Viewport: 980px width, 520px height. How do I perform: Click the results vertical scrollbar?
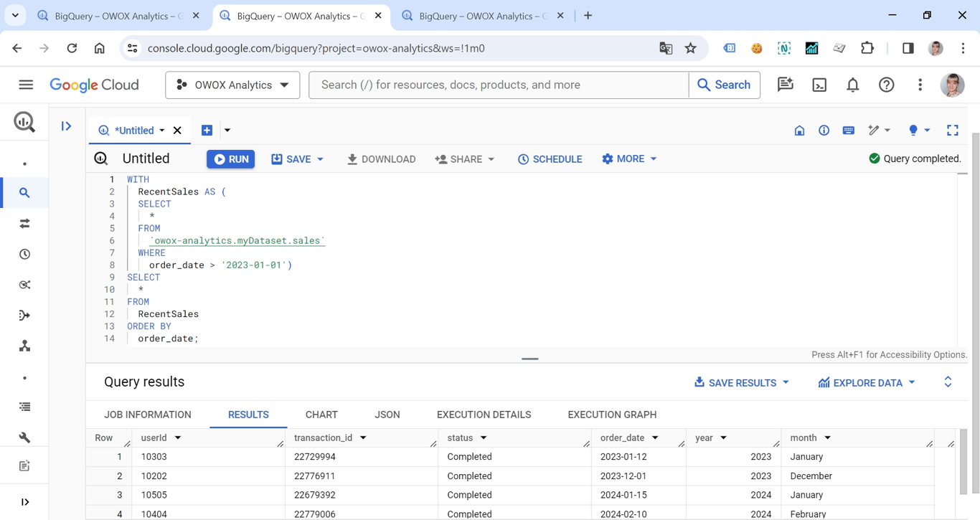963,461
